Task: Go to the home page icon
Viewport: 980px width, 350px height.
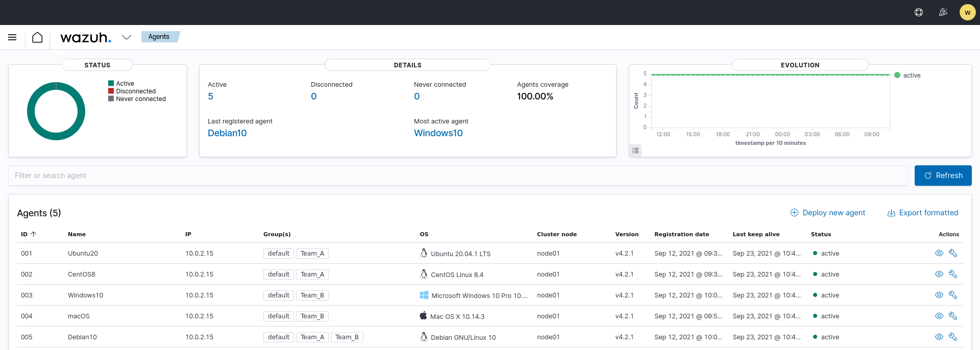Action: pos(37,37)
